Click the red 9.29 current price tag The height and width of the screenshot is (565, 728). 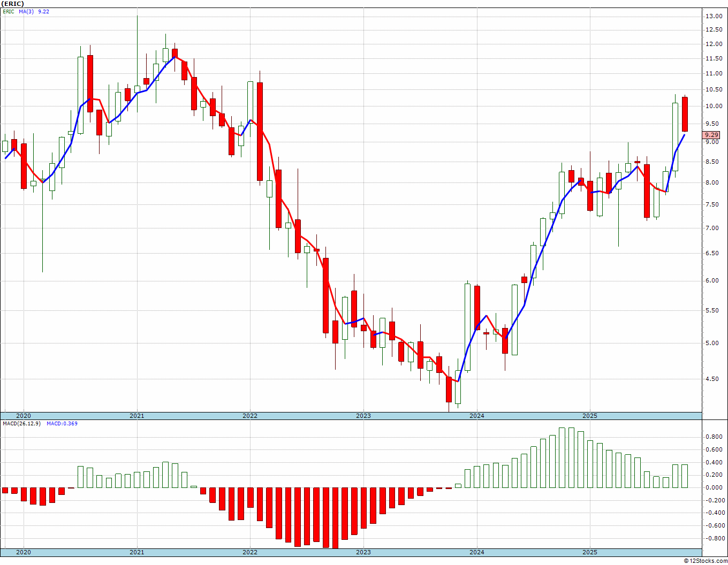(712, 135)
